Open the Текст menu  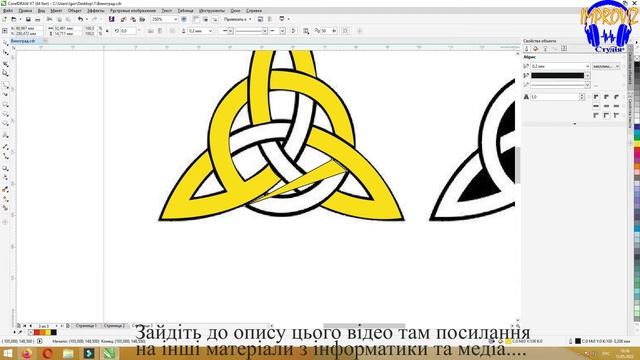(x=167, y=11)
